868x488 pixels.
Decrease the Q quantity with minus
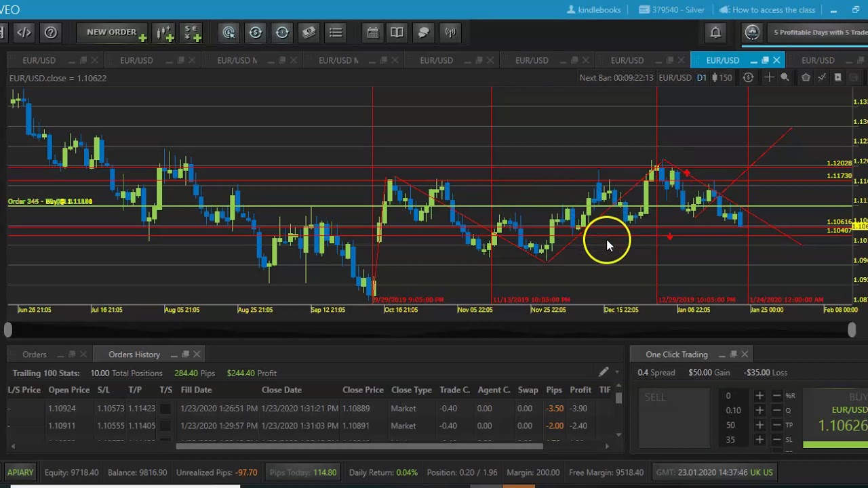776,410
